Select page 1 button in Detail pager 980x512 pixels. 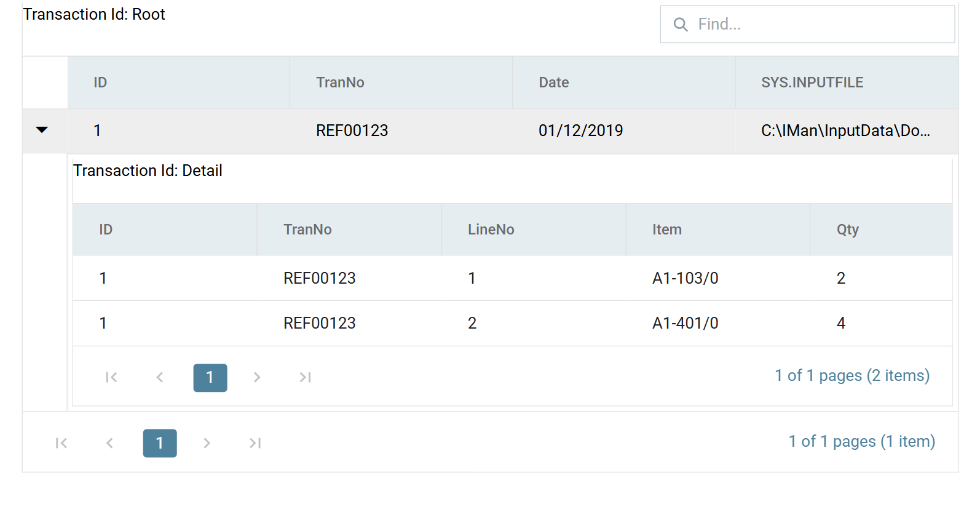210,378
